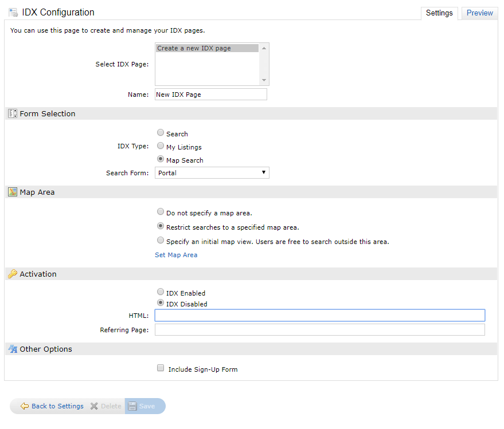Click the Delete X icon

coord(94,406)
